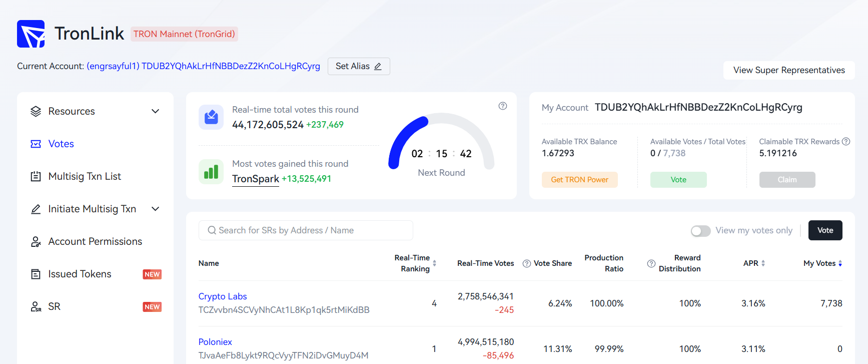Click the Issued Tokens list icon

coord(36,274)
